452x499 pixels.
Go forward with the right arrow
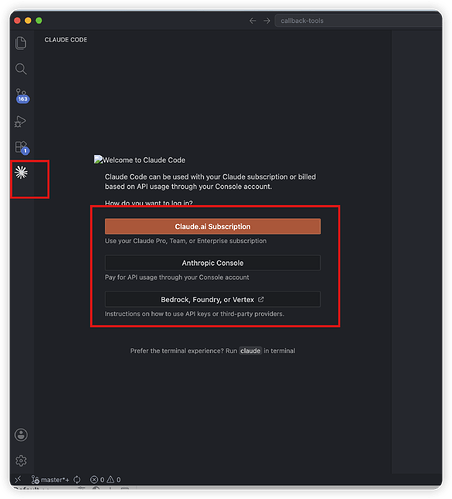coord(267,21)
